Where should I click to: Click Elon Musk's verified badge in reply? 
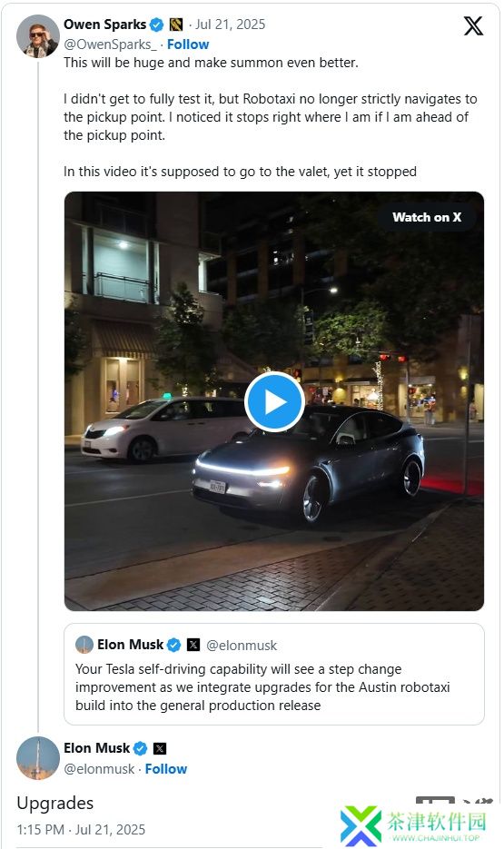click(140, 748)
